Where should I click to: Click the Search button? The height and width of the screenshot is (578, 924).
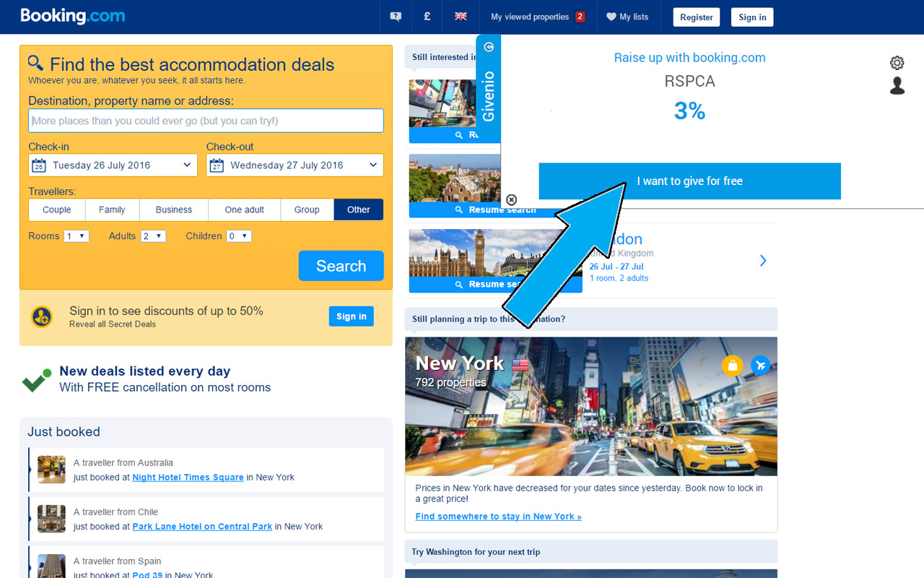pos(341,266)
